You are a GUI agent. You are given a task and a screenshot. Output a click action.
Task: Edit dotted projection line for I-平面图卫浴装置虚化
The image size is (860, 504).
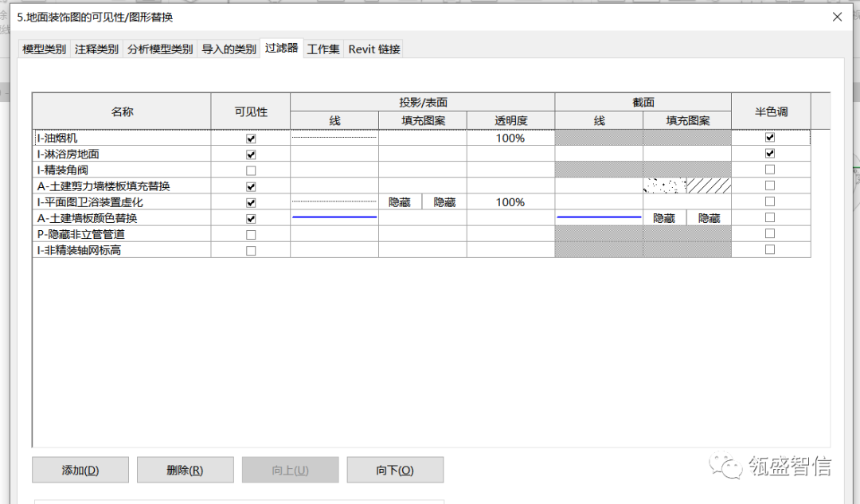pyautogui.click(x=334, y=201)
